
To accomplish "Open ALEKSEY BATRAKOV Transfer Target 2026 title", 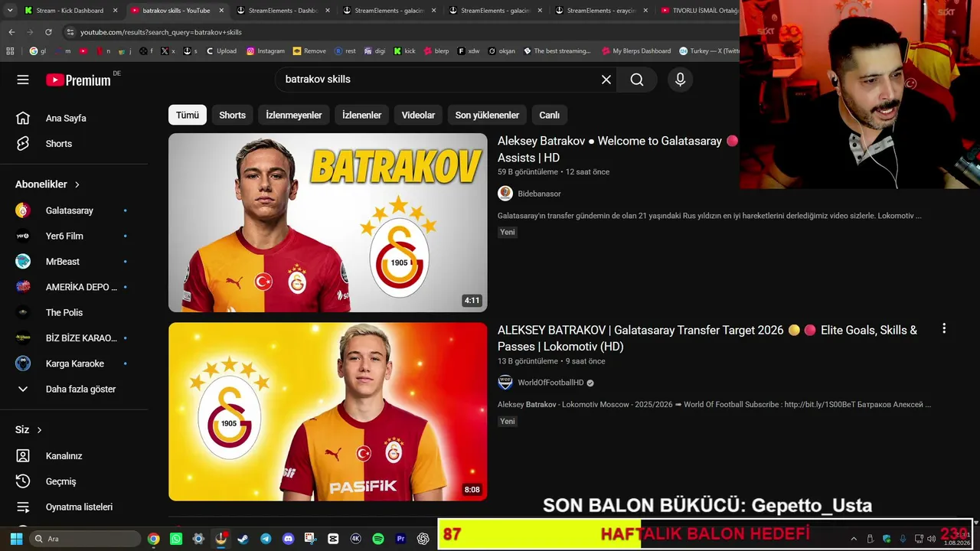I will [707, 338].
